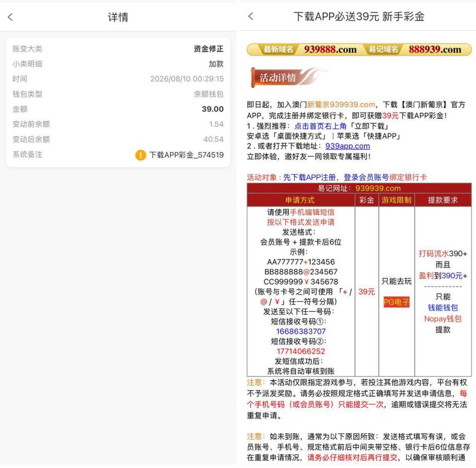Tap SMS number 16686383707
Image resolution: width=476 pixels, height=468 pixels.
click(x=301, y=332)
